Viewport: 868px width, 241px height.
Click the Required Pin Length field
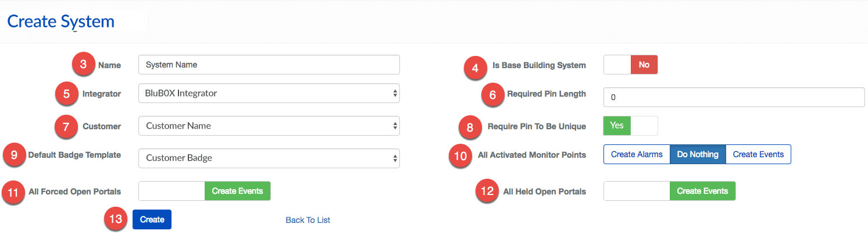tap(734, 97)
